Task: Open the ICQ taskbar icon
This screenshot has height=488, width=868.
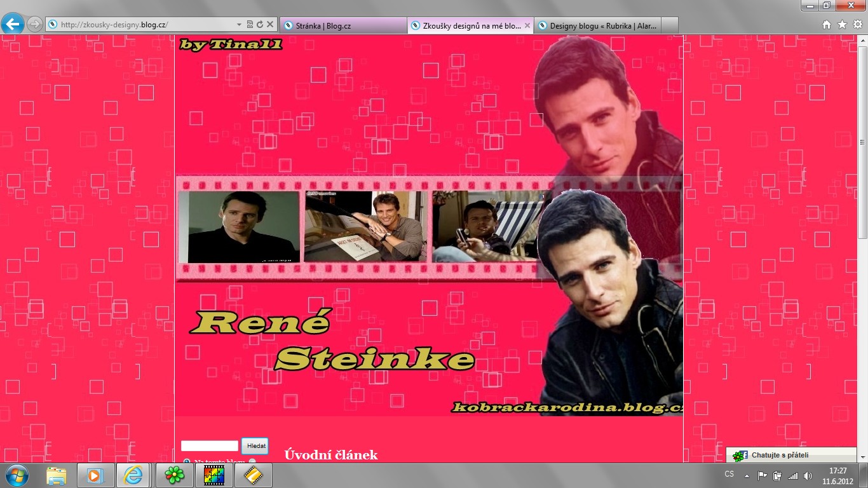Action: tap(174, 475)
